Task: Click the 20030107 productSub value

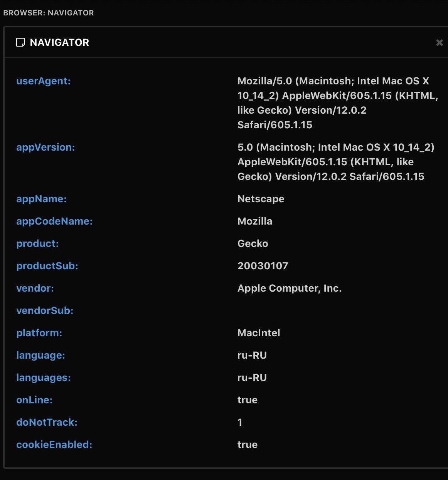Action: pos(263,266)
